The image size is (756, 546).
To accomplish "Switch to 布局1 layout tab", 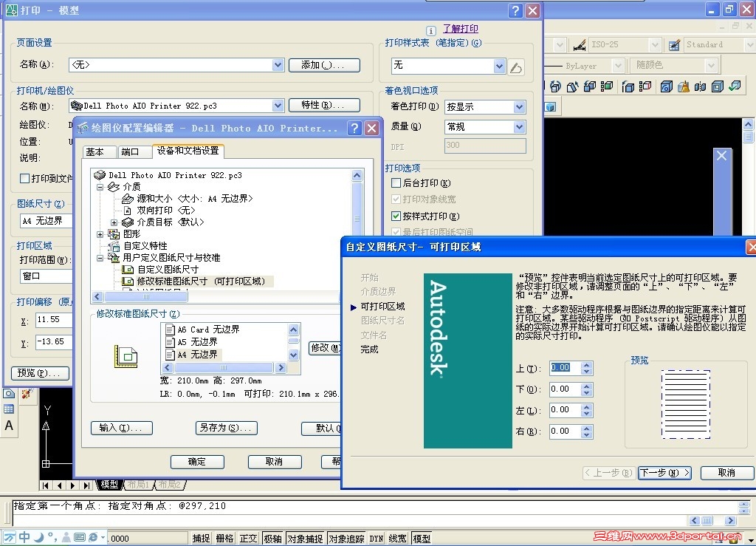I will coord(138,485).
